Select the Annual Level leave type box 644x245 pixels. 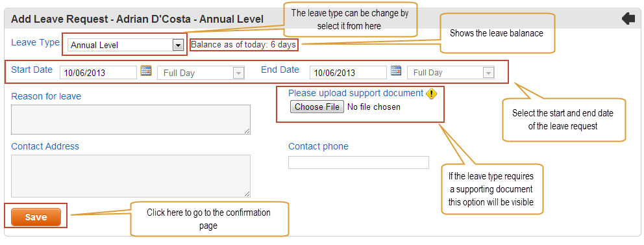tap(125, 45)
